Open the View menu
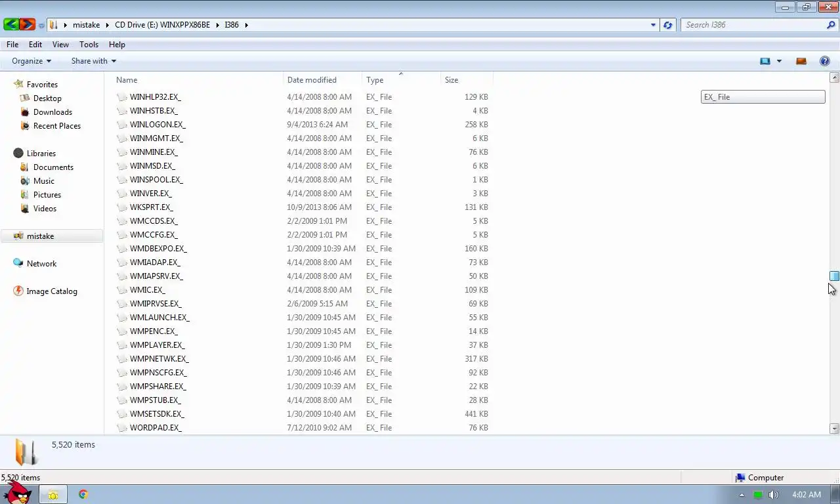Screen dimensions: 840x504 (x=60, y=45)
